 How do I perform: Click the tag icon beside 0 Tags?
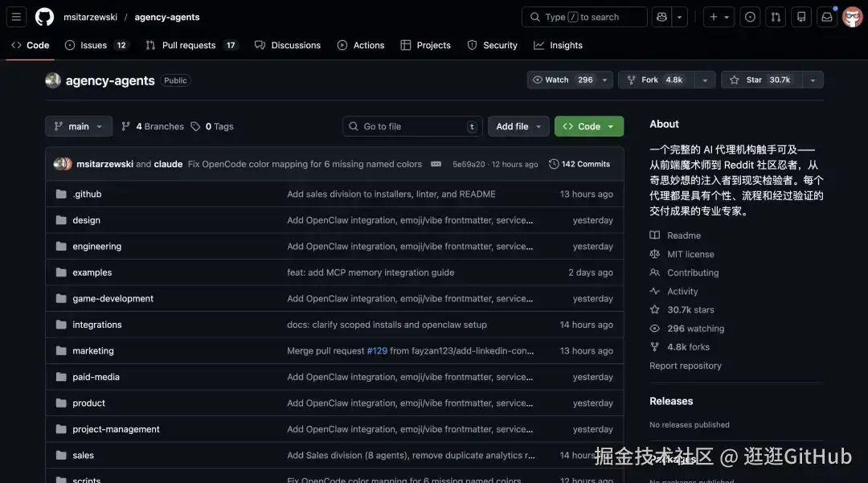[195, 127]
